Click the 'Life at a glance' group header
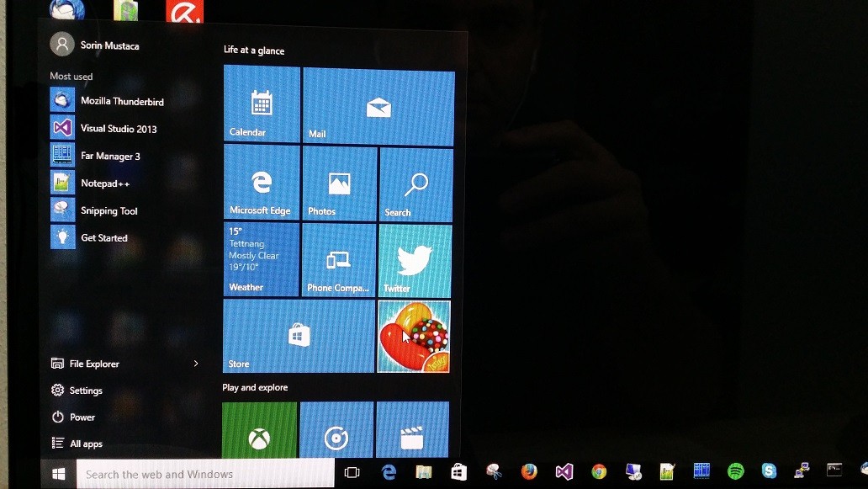The height and width of the screenshot is (489, 868). coord(254,50)
